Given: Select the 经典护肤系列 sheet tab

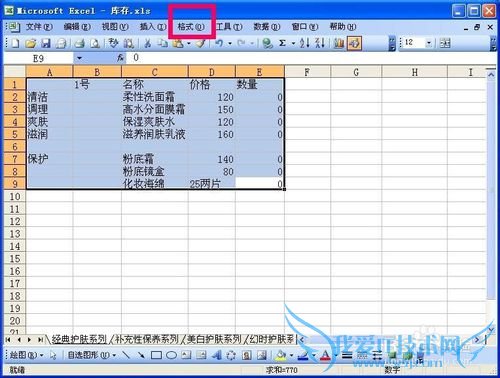Looking at the screenshot, I should click(79, 339).
